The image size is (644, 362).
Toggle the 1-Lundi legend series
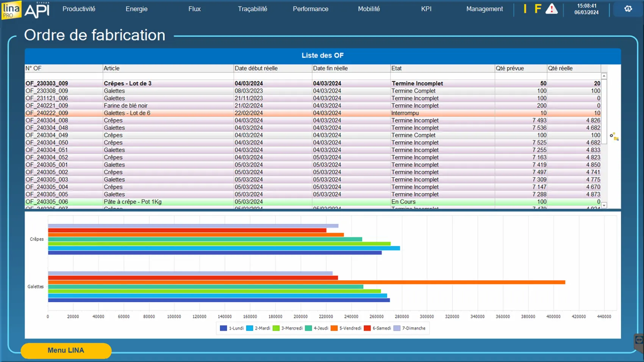coord(231,328)
